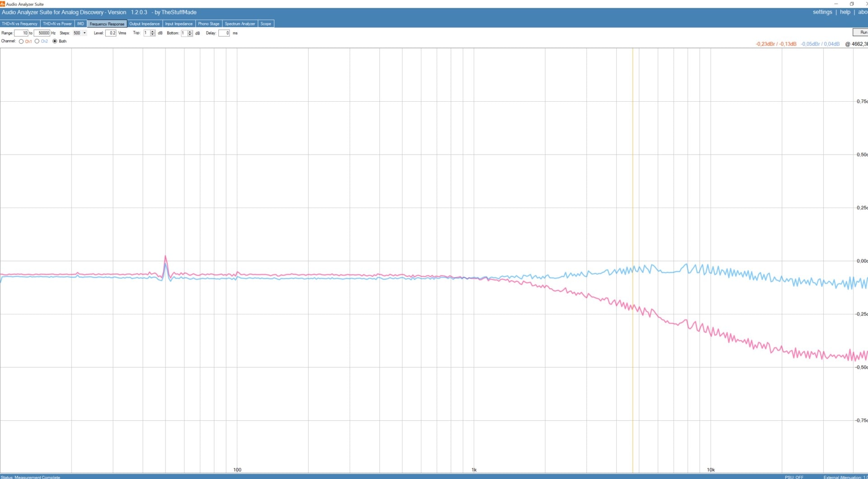Open the THD+N vs Frequency tab

[x=20, y=24]
